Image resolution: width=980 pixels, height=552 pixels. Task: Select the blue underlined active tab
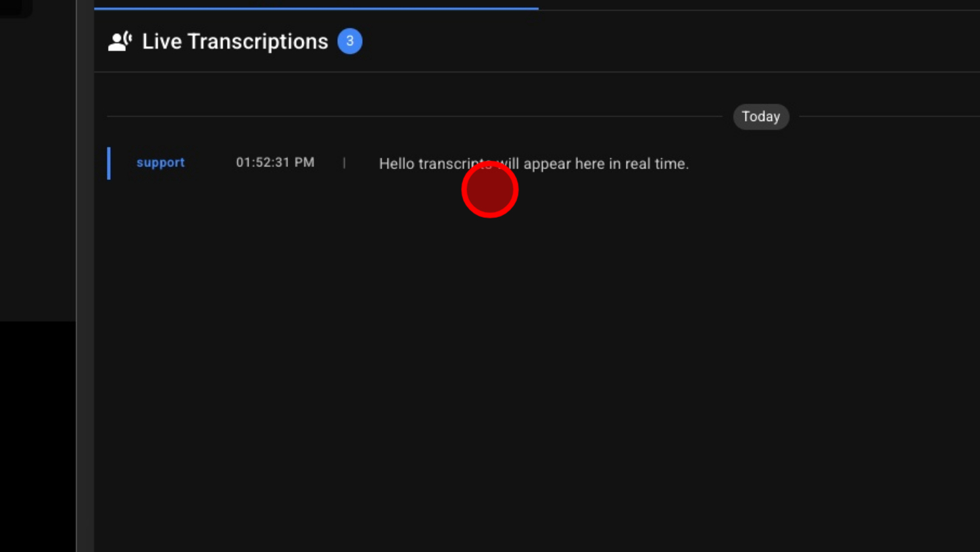316,8
